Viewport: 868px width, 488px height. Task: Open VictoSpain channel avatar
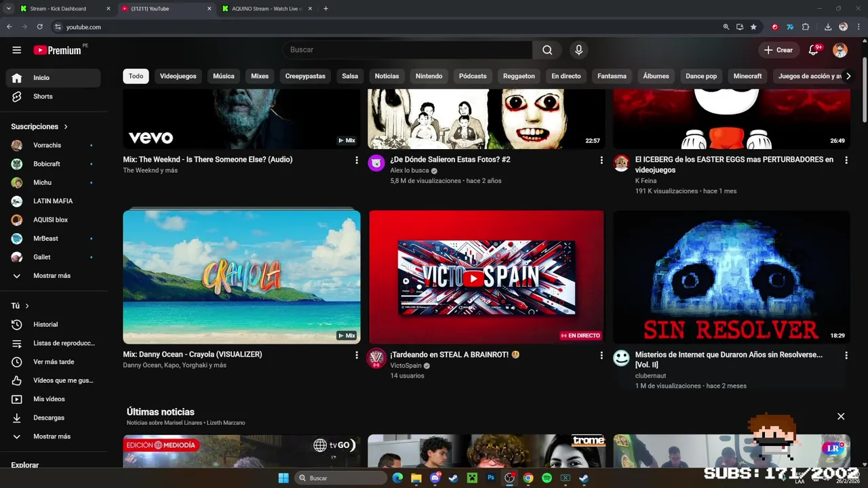click(376, 358)
